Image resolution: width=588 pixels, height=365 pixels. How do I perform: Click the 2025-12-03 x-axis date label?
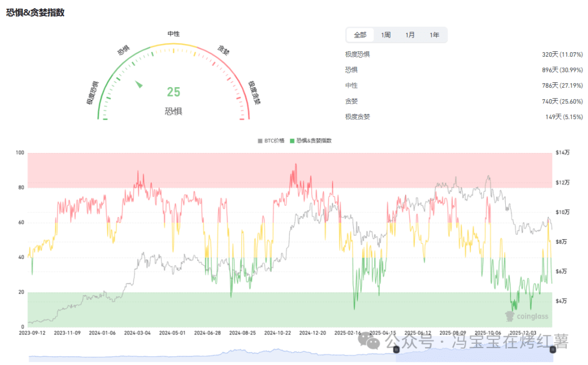[523, 333]
